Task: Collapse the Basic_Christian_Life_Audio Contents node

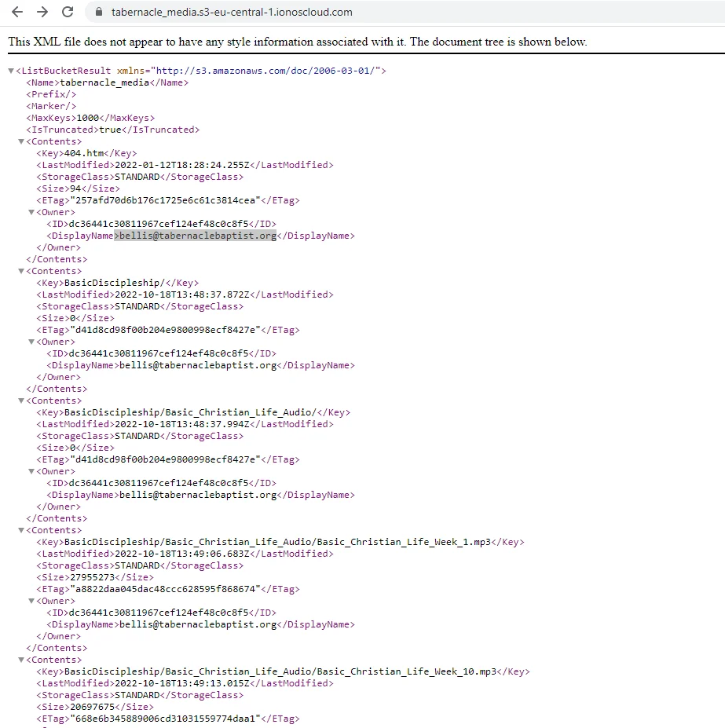Action: [x=21, y=401]
